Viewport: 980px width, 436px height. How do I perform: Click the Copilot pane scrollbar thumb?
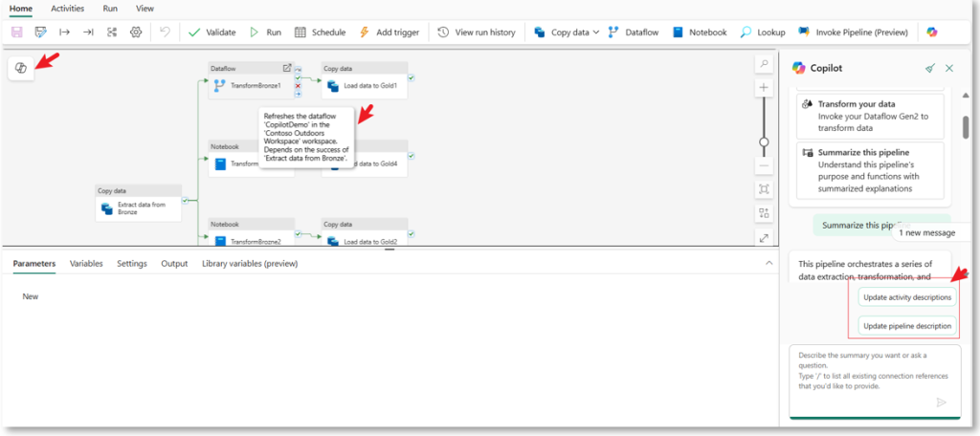pyautogui.click(x=966, y=127)
